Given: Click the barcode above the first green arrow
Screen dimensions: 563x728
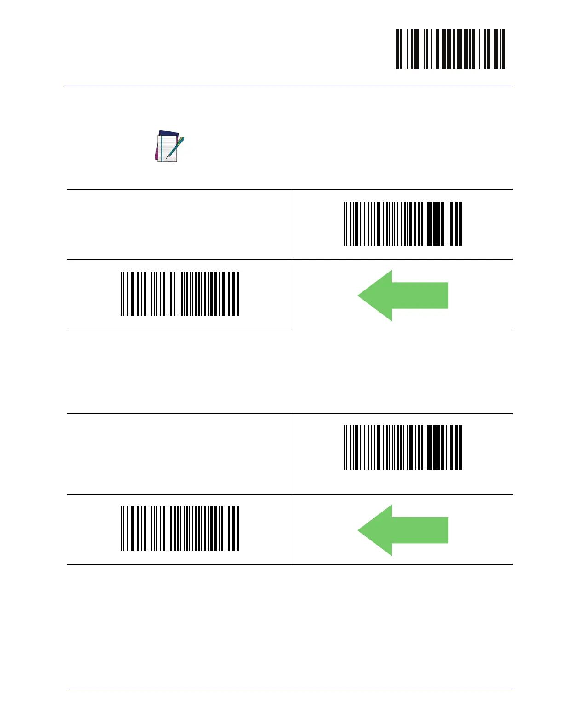Looking at the screenshot, I should pos(402,224).
